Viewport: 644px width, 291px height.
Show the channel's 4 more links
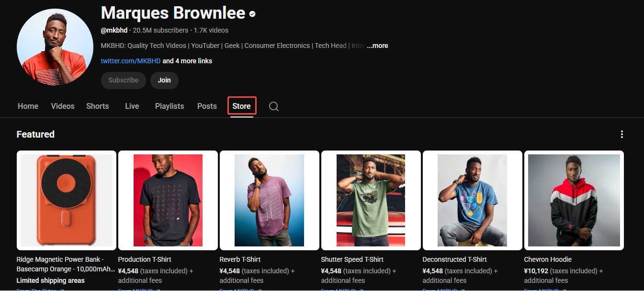tap(187, 61)
